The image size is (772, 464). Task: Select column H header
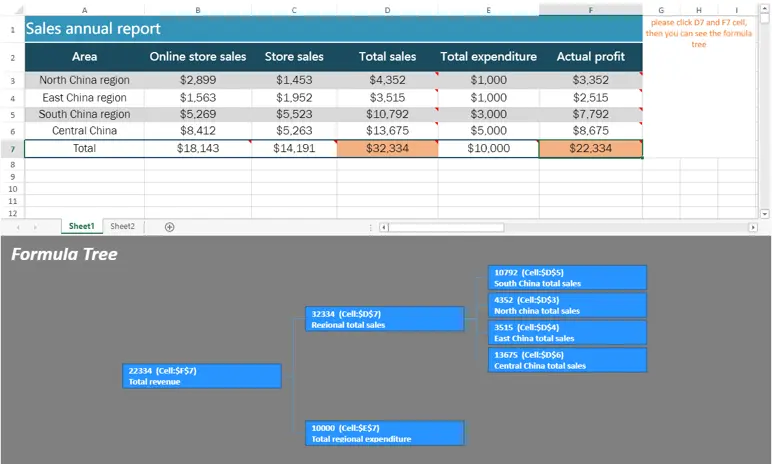click(699, 10)
